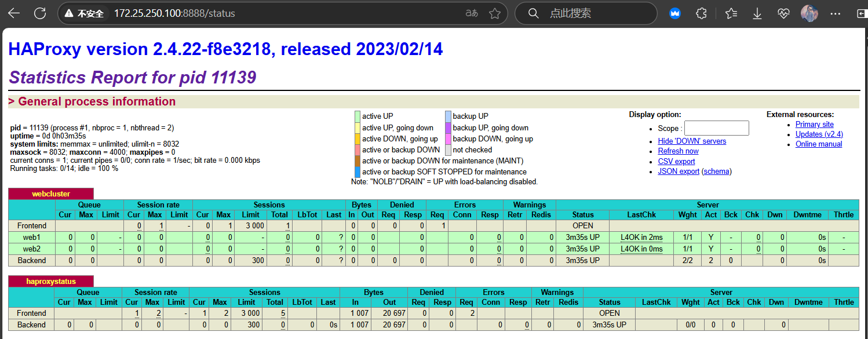The height and width of the screenshot is (339, 868).
Task: Click haproxystatus Backend row label
Action: (x=32, y=325)
